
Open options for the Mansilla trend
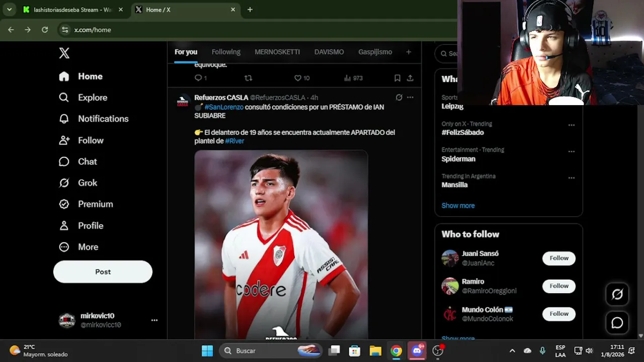point(572,177)
